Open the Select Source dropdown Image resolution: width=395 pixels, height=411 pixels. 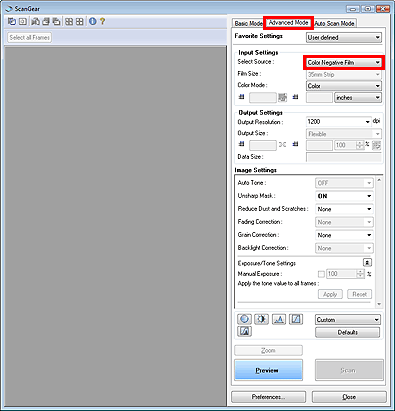point(344,63)
